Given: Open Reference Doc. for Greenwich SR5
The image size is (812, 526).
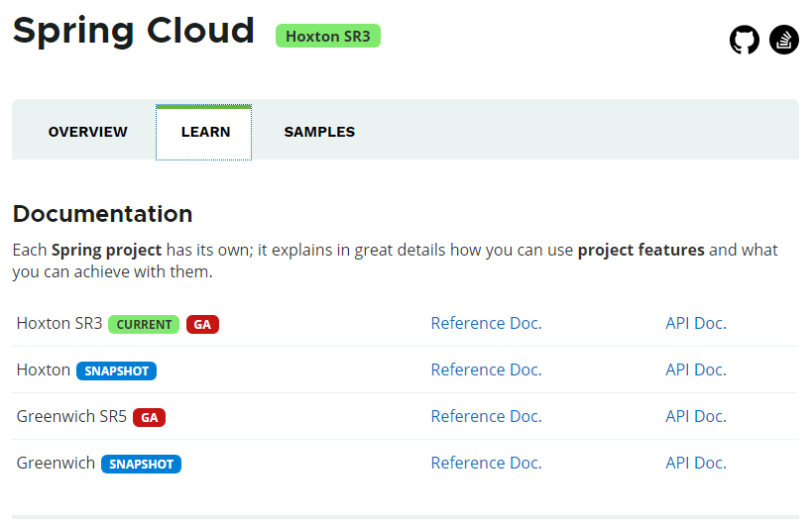Looking at the screenshot, I should tap(486, 416).
